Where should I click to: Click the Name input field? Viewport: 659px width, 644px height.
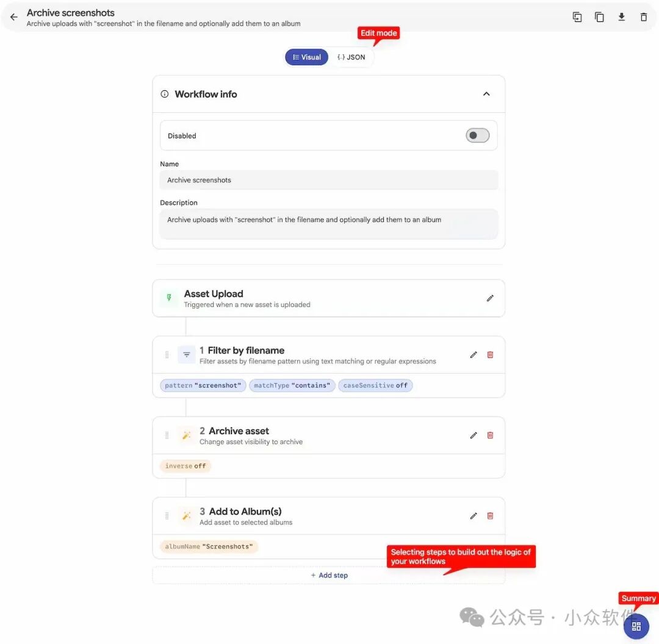coord(329,181)
